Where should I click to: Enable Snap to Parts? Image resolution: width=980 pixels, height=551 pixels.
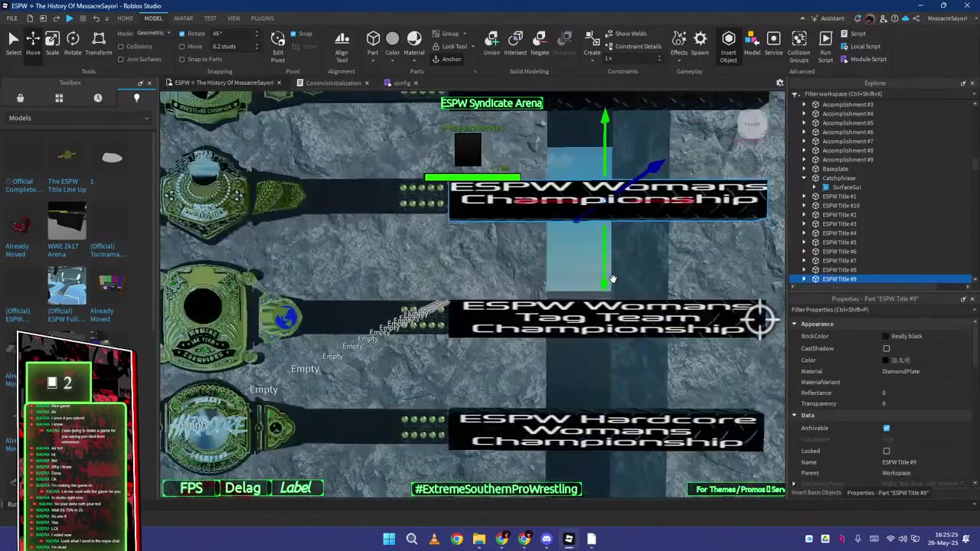pos(182,59)
